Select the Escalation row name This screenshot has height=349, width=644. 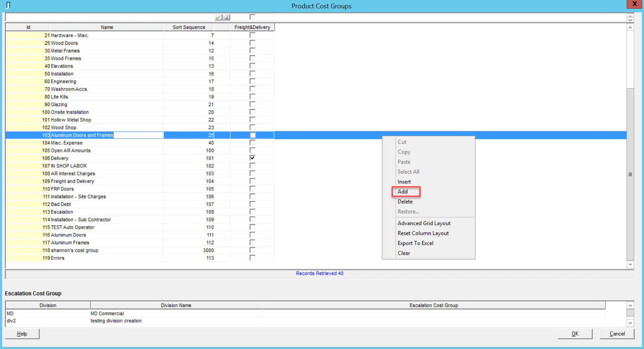tap(62, 212)
